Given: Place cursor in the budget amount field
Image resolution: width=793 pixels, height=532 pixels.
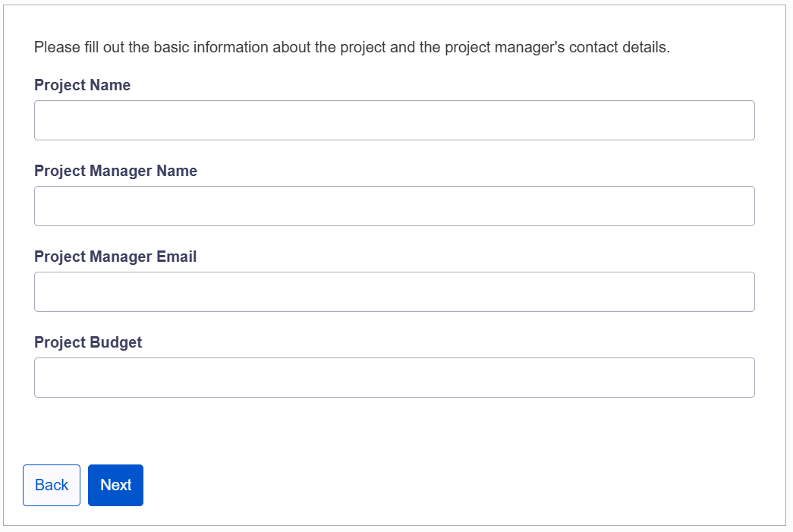Looking at the screenshot, I should tap(394, 377).
